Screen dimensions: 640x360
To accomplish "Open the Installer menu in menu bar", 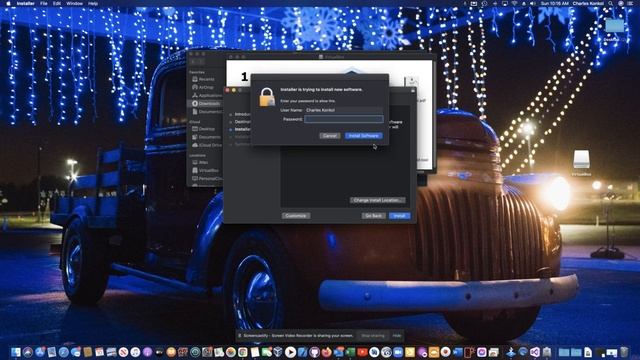I will click(x=25, y=3).
